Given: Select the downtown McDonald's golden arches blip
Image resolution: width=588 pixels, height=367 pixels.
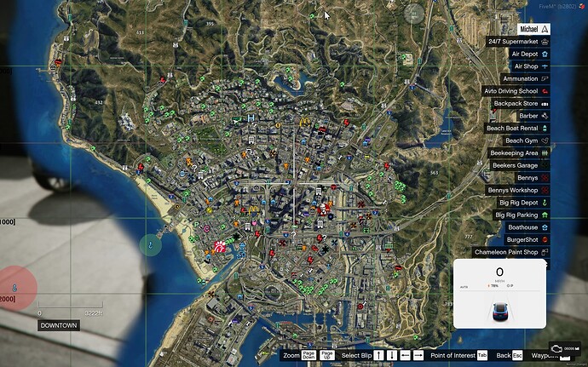Looking at the screenshot, I should coord(253,210).
